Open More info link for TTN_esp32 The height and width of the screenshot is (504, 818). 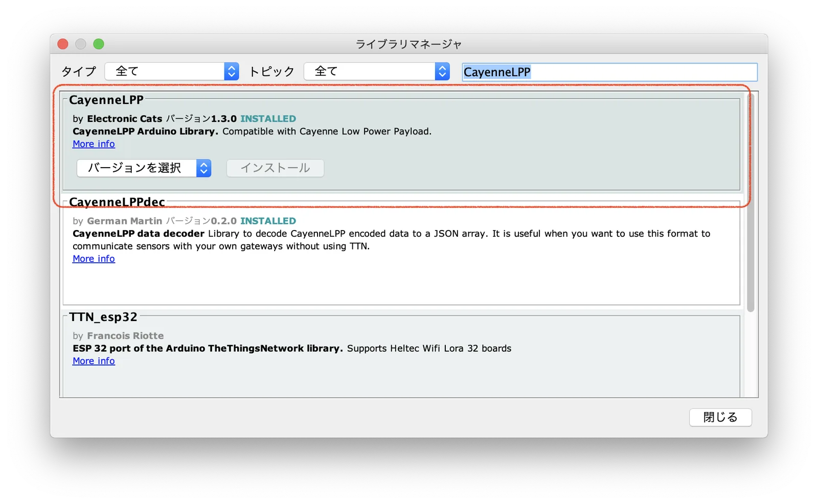(x=94, y=361)
